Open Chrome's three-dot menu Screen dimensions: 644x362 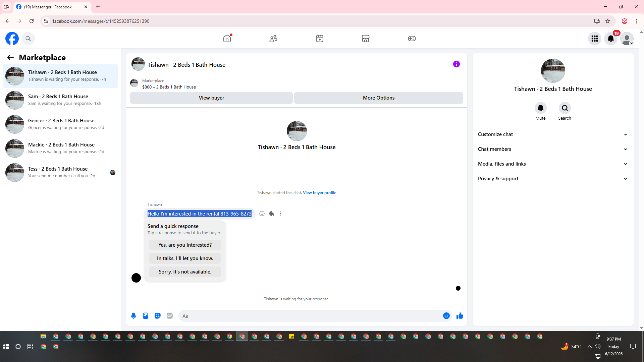click(x=637, y=21)
